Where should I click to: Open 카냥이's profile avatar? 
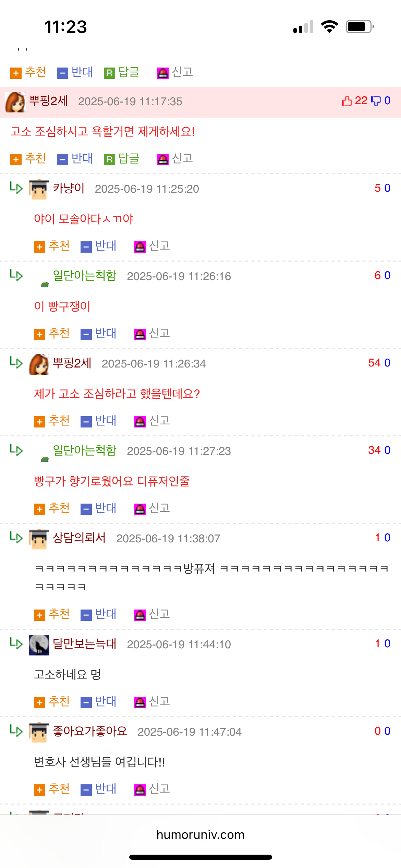(39, 189)
